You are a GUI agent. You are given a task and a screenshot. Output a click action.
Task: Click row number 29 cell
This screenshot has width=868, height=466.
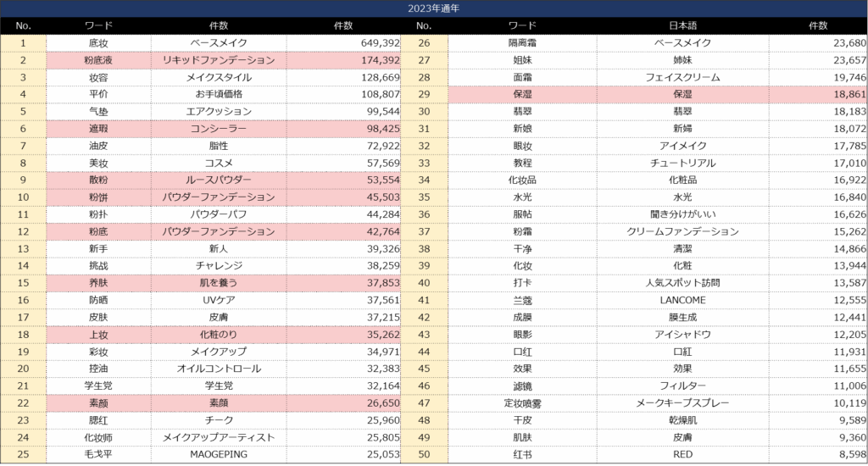point(424,95)
